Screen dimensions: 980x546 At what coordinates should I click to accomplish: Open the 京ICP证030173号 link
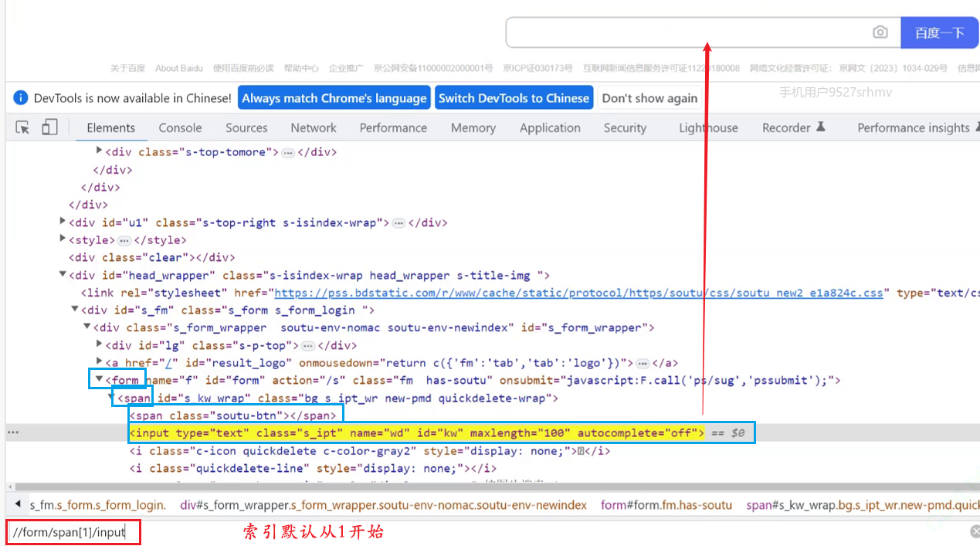pos(537,68)
